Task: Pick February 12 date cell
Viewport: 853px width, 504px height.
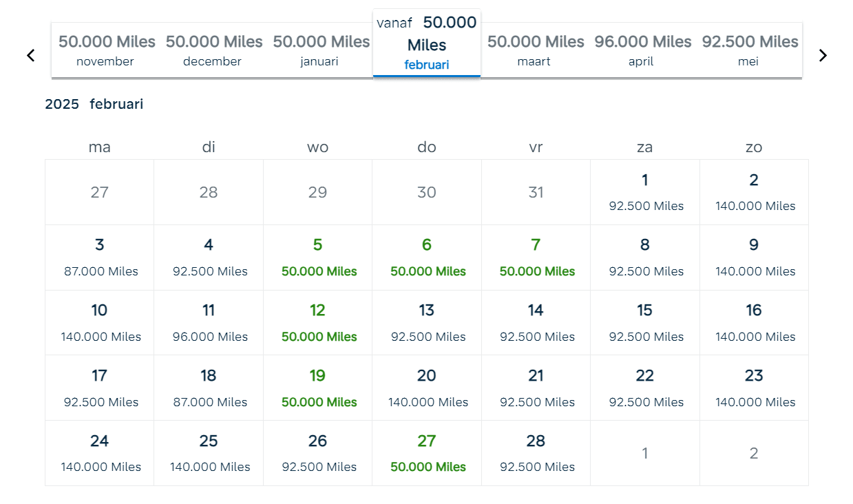Action: click(x=317, y=323)
